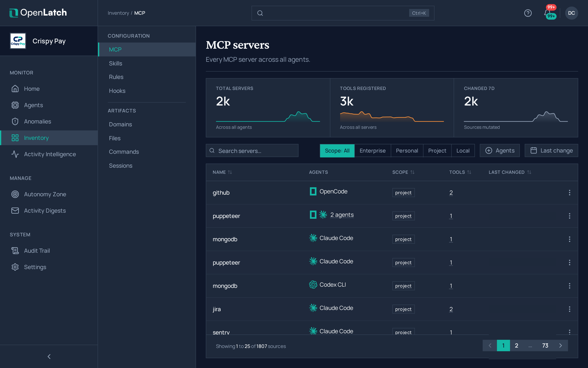Screen dimensions: 588x368
Task: Go to next page arrow
Action: tap(561, 345)
